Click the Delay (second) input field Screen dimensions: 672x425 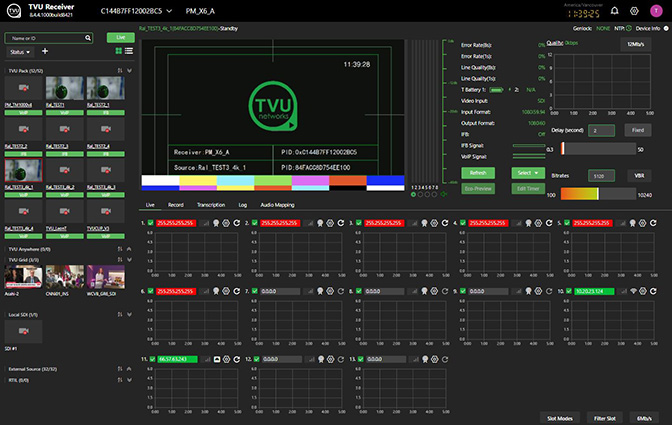click(602, 130)
